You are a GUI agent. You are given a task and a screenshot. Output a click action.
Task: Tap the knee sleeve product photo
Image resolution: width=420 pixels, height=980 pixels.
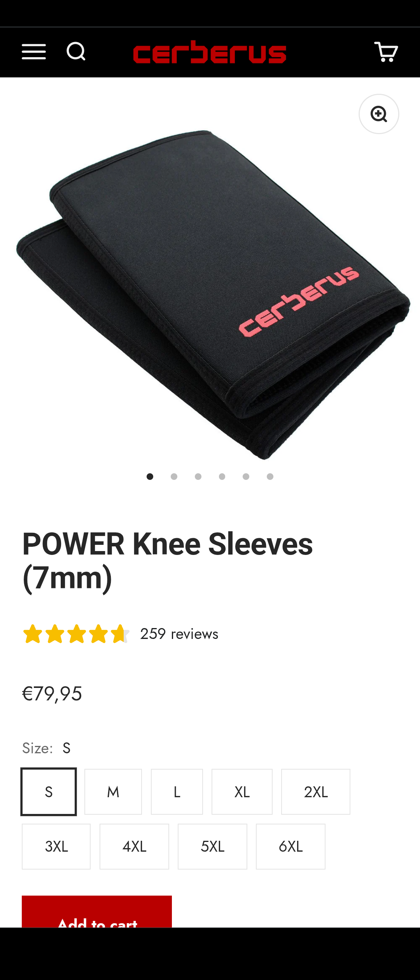(213, 295)
